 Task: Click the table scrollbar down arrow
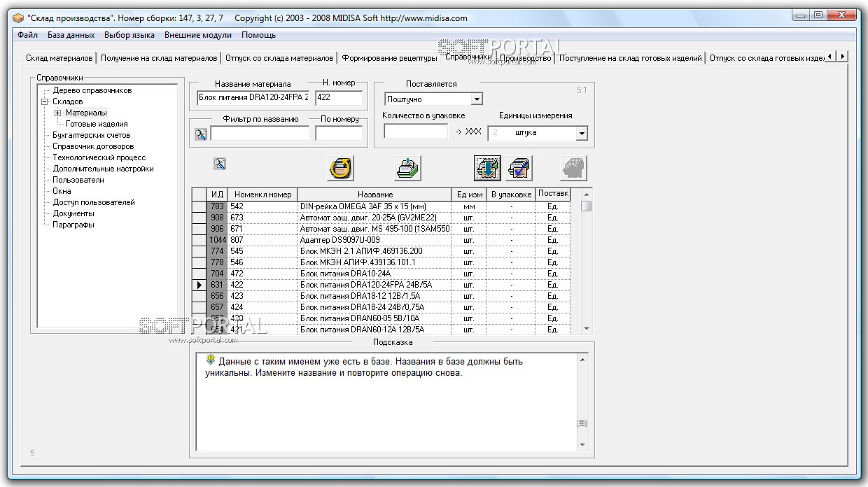click(587, 329)
